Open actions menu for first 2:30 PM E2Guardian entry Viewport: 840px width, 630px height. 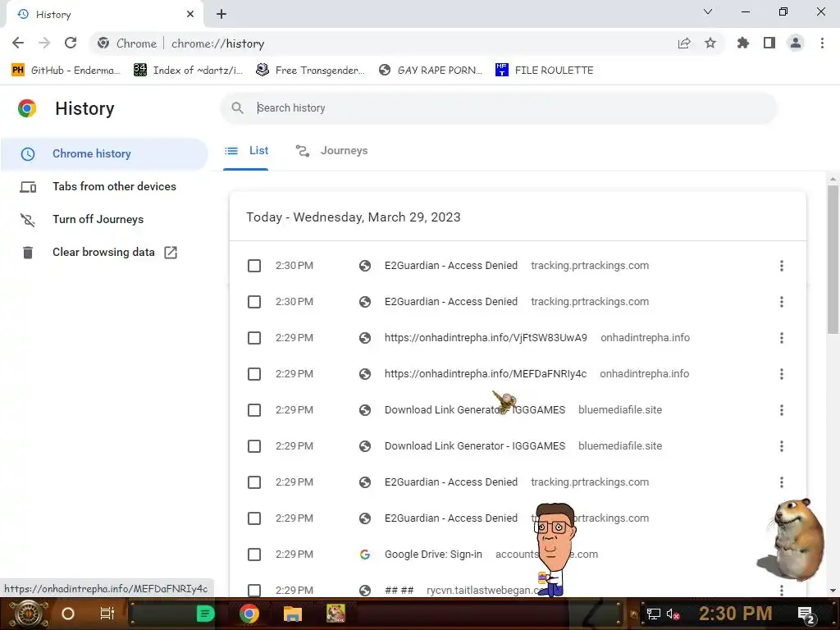click(x=782, y=266)
